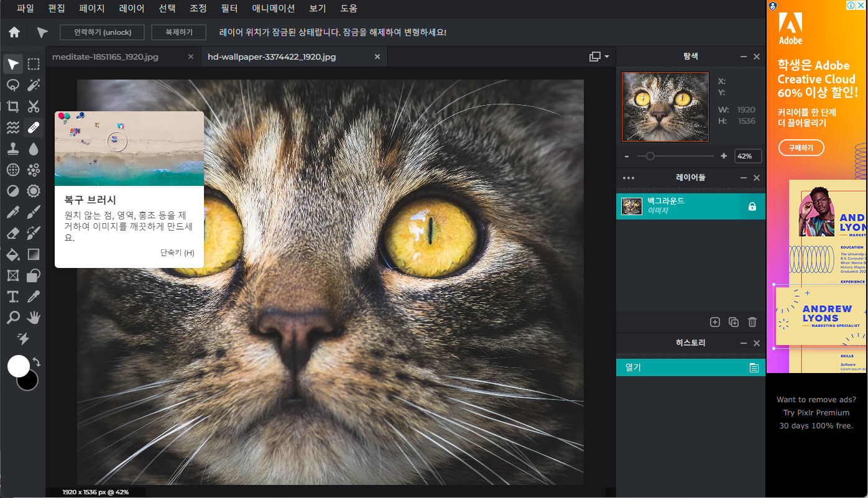
Task: Open the 애니메이션 menu
Action: (274, 9)
